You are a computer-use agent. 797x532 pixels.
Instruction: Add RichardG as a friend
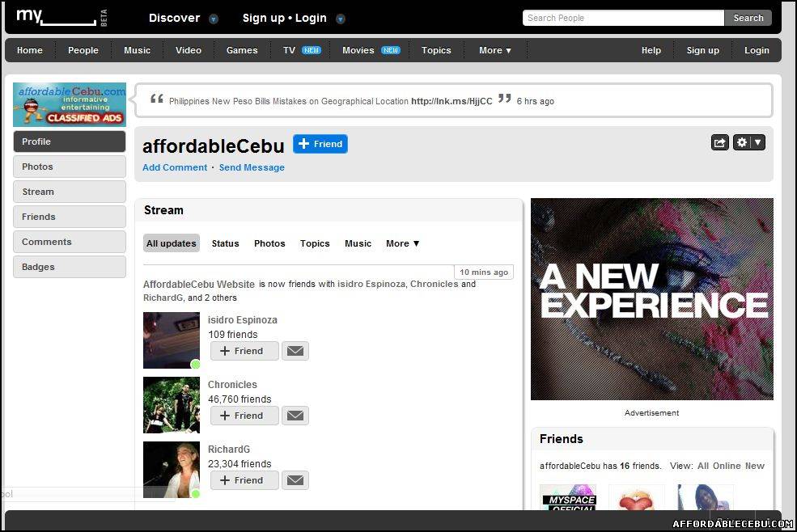(244, 480)
